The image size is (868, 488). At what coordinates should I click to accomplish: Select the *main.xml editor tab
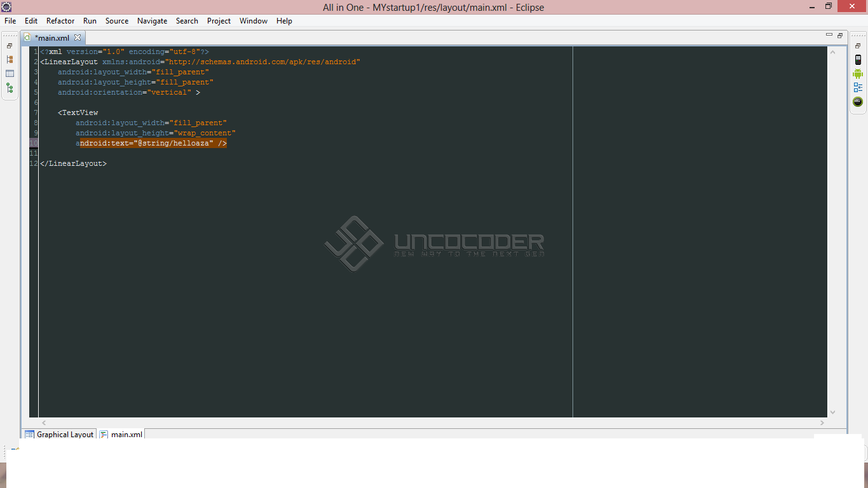[51, 38]
